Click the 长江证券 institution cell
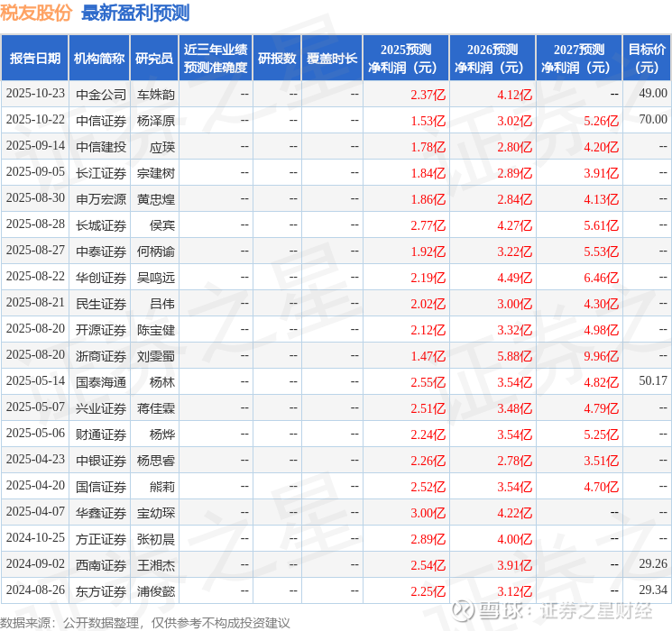The height and width of the screenshot is (631, 672). [101, 173]
